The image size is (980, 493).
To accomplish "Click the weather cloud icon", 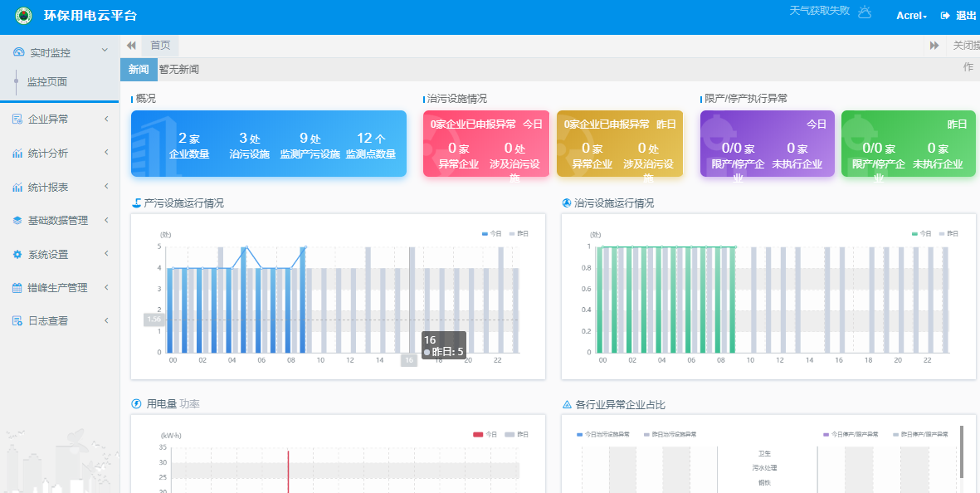I will pos(865,12).
